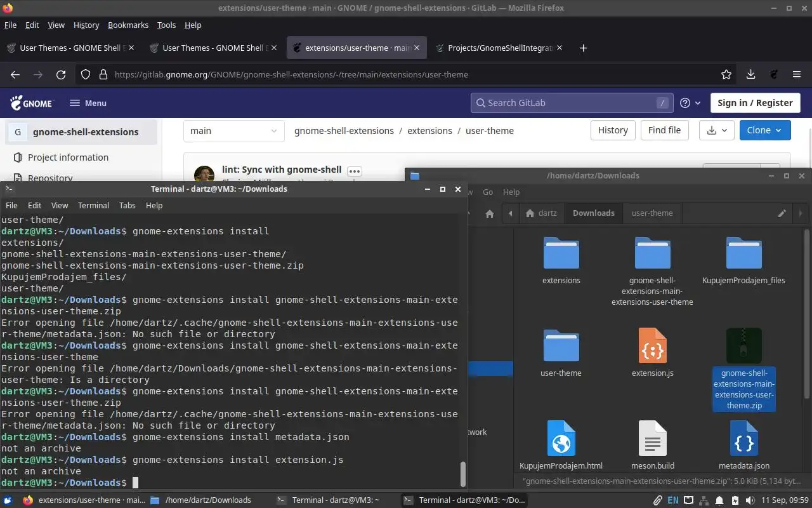
Task: Open the Go menu in file manager
Action: pos(488,192)
